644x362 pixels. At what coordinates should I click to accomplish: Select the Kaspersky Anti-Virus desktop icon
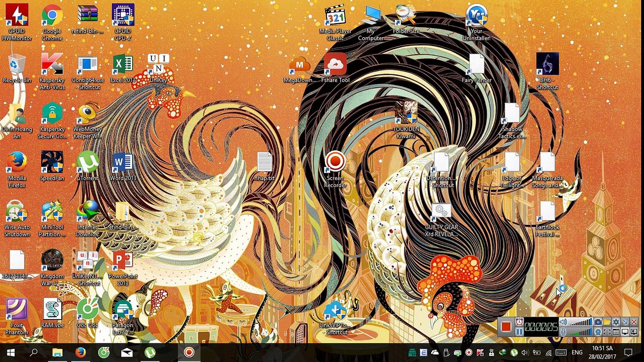click(52, 72)
